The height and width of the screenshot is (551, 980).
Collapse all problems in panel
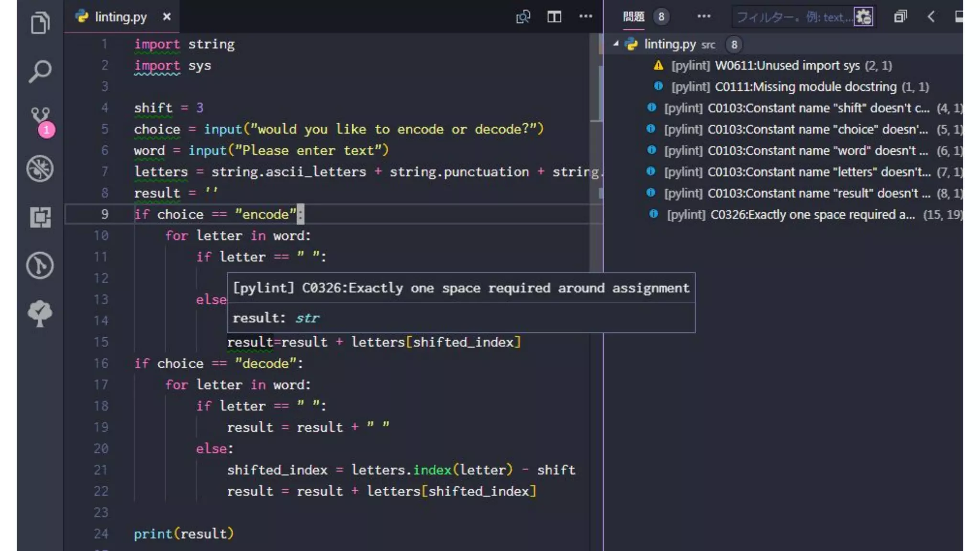coord(900,17)
